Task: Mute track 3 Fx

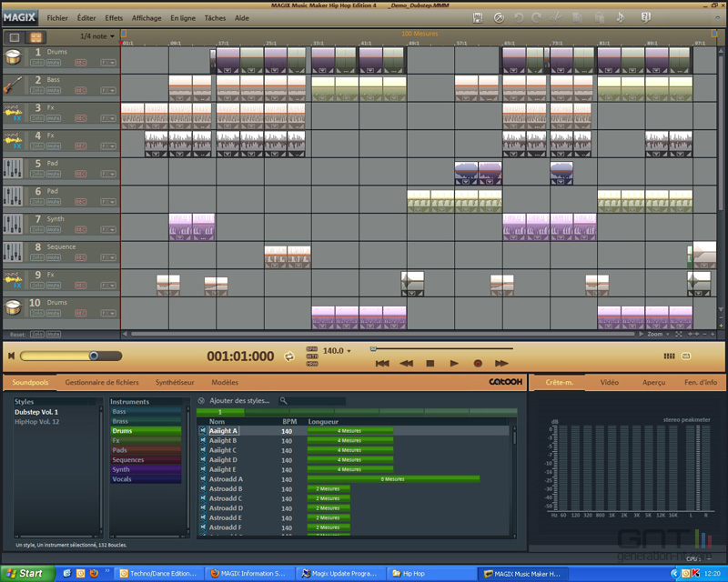Action: tap(53, 118)
